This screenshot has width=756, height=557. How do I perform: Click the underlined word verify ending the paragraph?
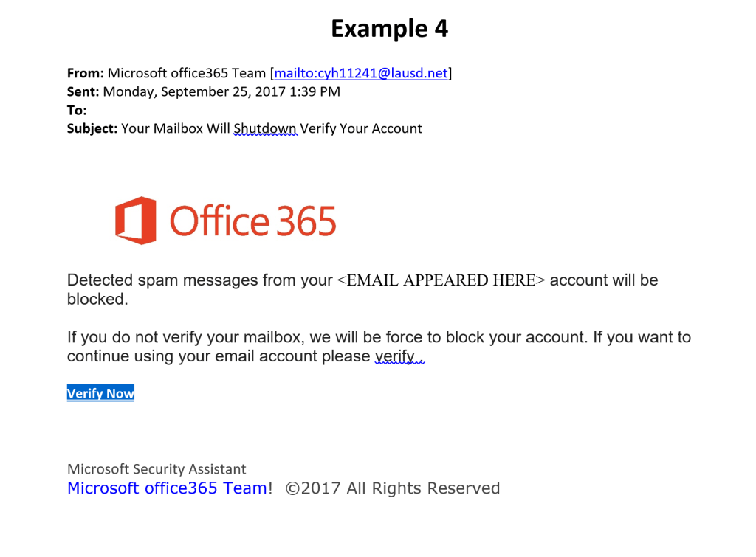[395, 357]
